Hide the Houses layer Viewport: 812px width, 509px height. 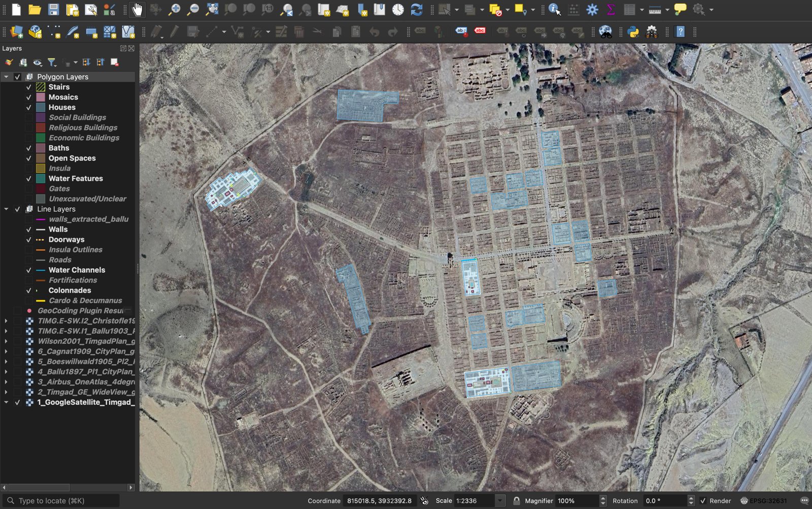click(x=29, y=107)
